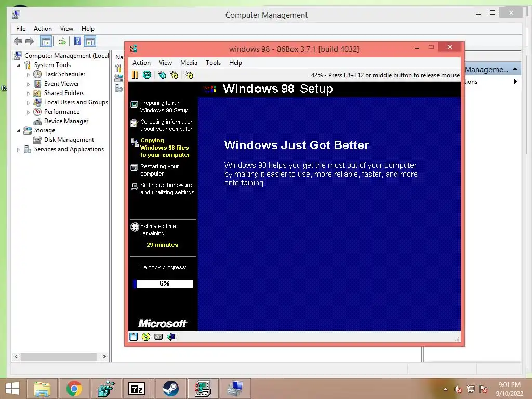The width and height of the screenshot is (532, 399).
Task: Open 86Box View menu
Action: [165, 63]
